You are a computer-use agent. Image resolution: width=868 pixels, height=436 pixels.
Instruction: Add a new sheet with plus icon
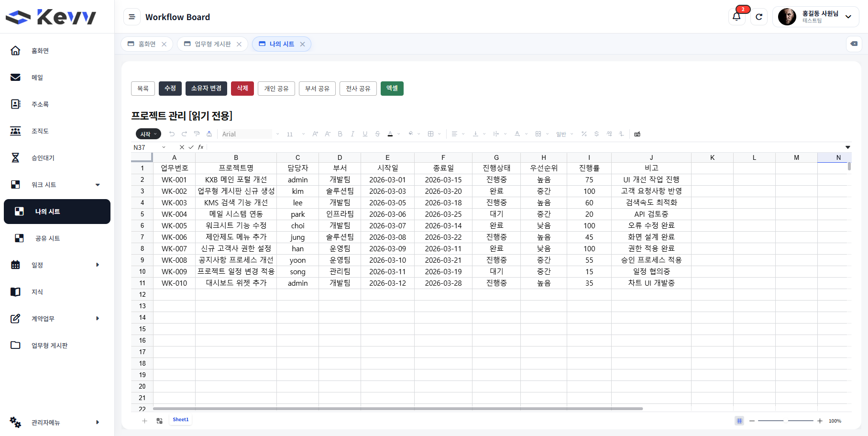click(144, 421)
